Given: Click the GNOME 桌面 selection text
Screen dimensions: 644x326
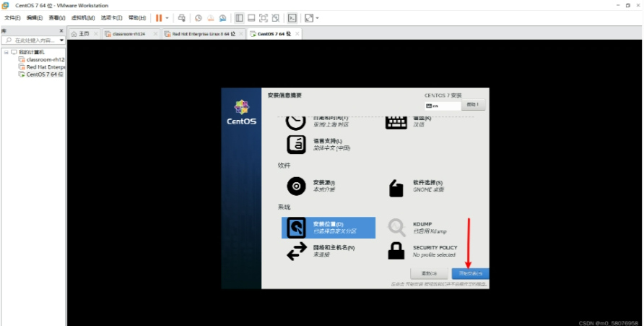Looking at the screenshot, I should click(x=428, y=190).
